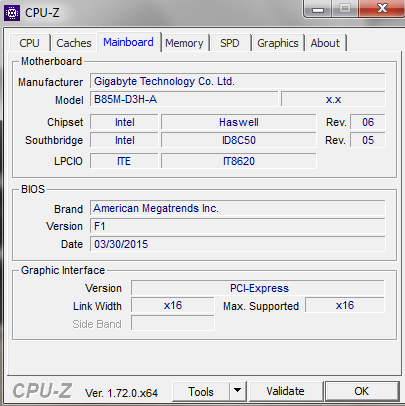The image size is (405, 406).
Task: Click the Model field B85M-D3H-A
Action: (184, 99)
